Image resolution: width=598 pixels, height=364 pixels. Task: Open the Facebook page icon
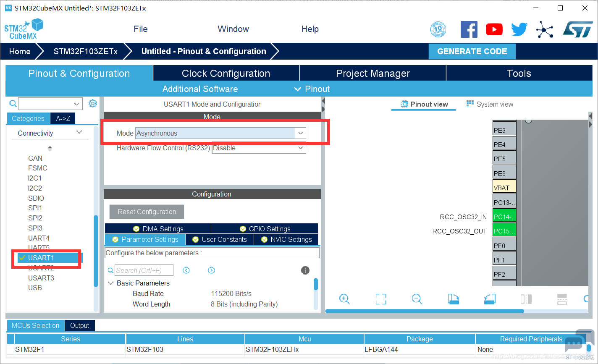click(x=469, y=29)
